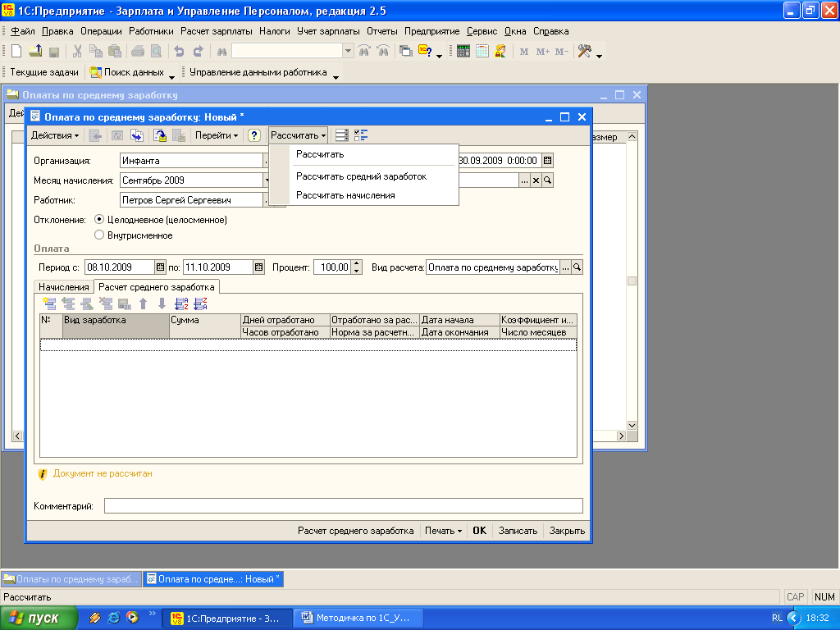The width and height of the screenshot is (840, 630).
Task: Click the Redo arrow icon
Action: tap(199, 51)
